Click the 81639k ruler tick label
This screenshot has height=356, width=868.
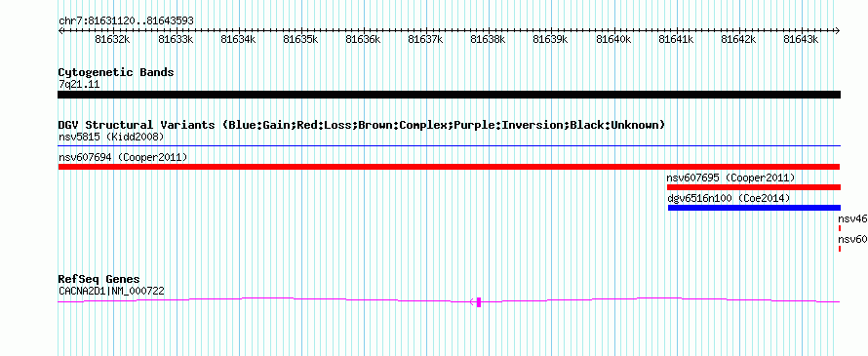tap(550, 39)
